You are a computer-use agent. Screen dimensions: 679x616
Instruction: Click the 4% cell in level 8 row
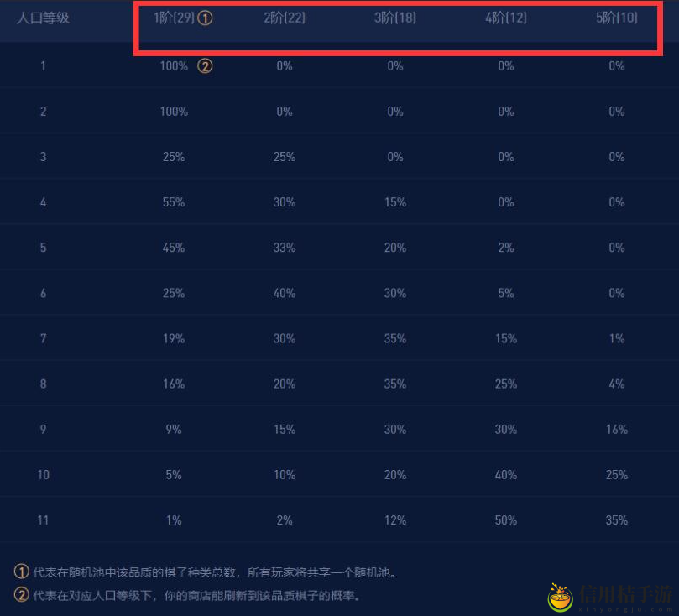pos(617,384)
